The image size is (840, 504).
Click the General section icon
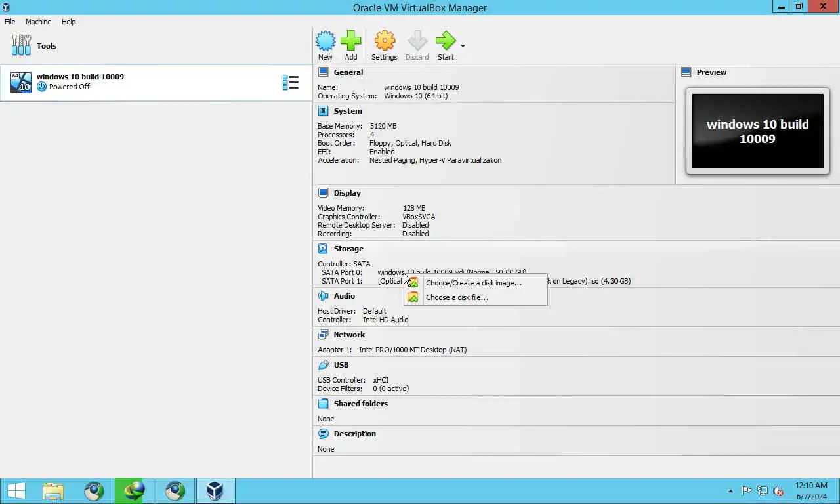click(x=323, y=72)
